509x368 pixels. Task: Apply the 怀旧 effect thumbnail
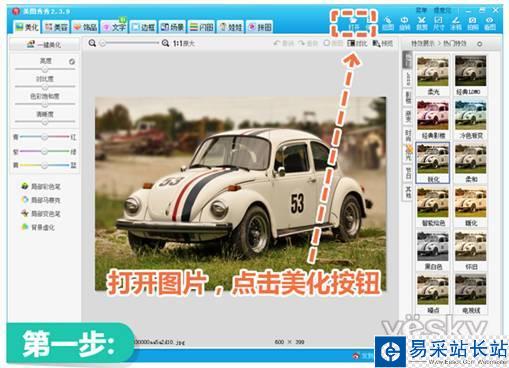pos(470,251)
